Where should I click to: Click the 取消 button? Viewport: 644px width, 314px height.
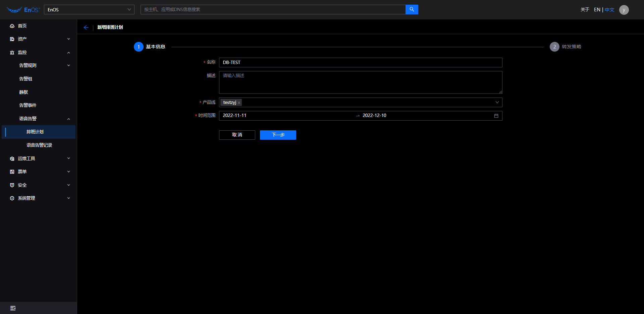point(237,135)
